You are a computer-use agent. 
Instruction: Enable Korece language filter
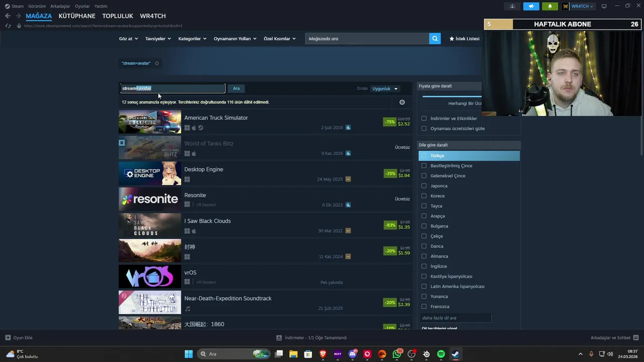click(x=424, y=196)
